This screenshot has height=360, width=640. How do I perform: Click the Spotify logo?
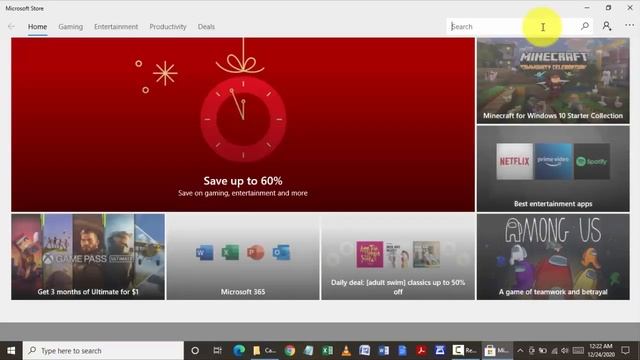[592, 161]
